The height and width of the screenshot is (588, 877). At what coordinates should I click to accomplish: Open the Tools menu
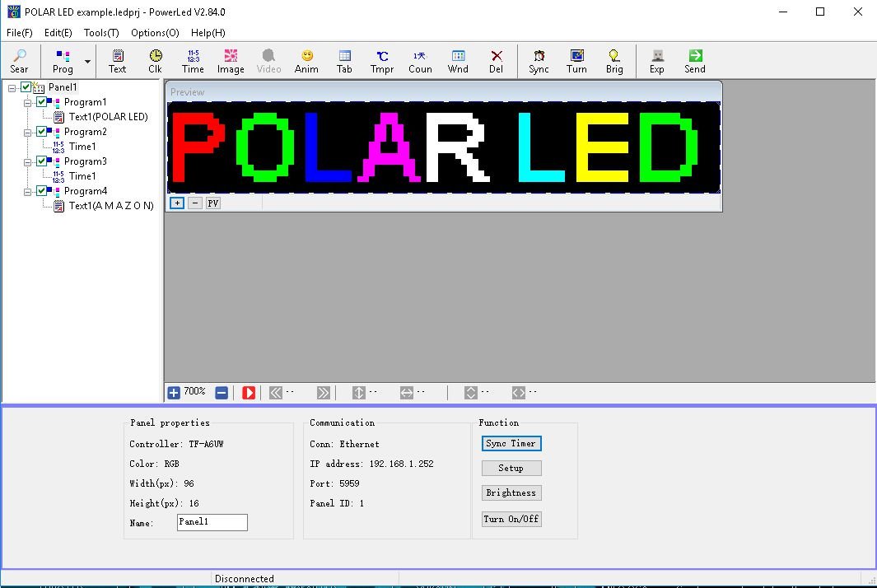click(100, 33)
